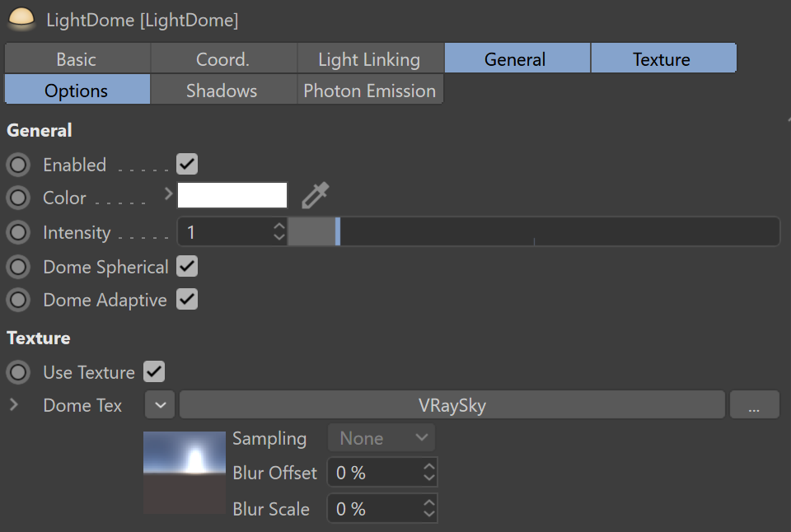The width and height of the screenshot is (791, 532).
Task: Click the animation dot beside Use Texture
Action: (x=18, y=372)
